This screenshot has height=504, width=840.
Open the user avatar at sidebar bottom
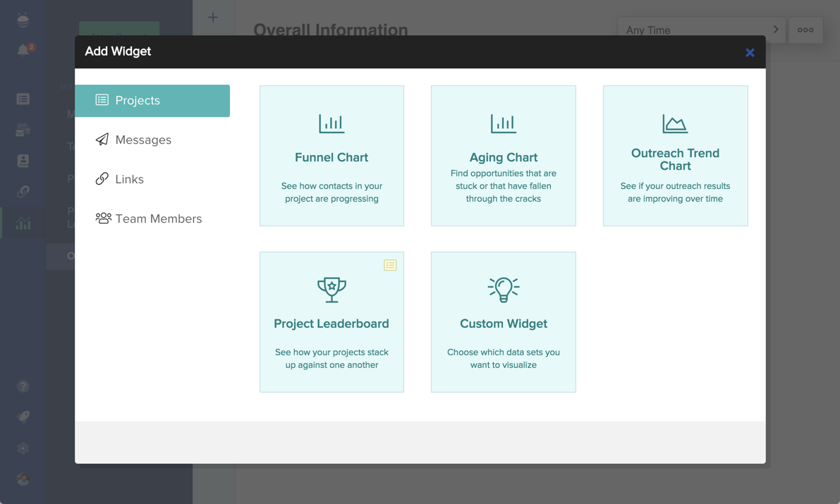(x=23, y=479)
